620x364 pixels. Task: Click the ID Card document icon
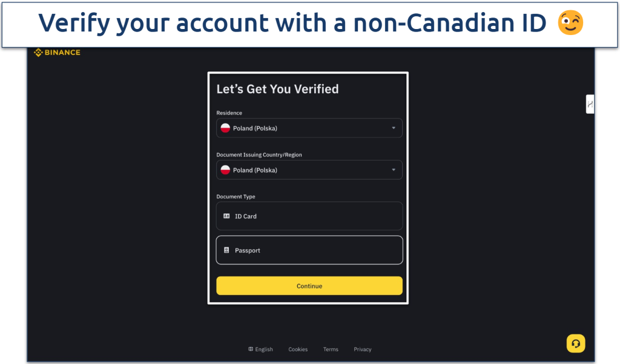226,216
